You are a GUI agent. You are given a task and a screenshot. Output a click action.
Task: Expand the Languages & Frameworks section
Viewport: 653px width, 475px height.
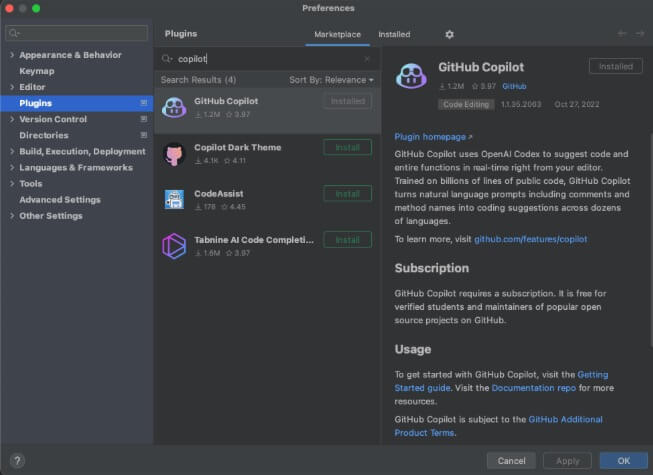pos(12,168)
